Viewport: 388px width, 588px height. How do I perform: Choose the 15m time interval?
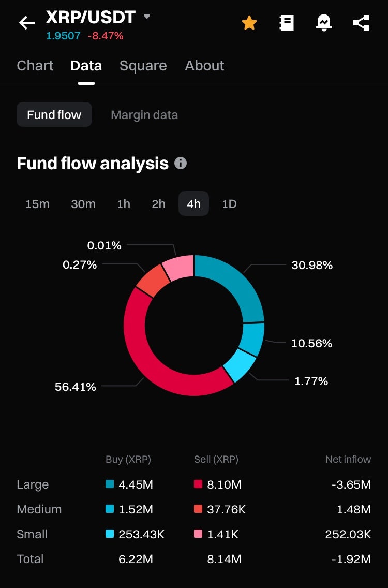(38, 204)
